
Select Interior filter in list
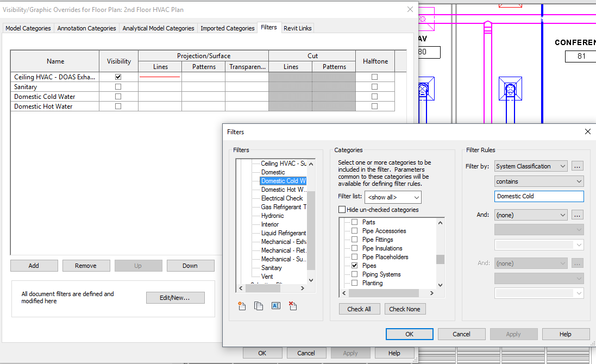coord(270,224)
